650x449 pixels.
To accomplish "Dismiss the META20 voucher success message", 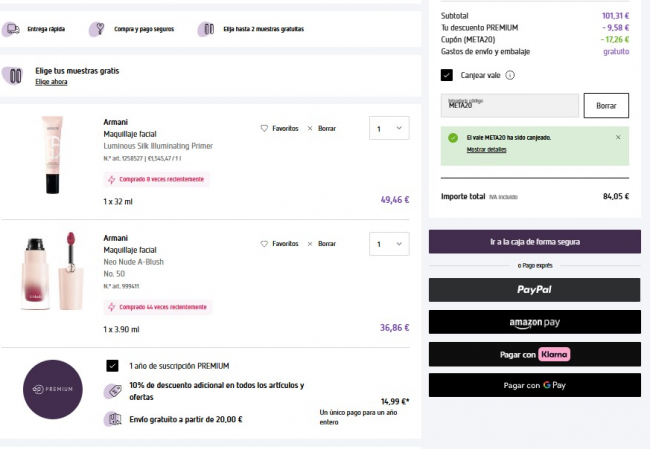I will (617, 137).
